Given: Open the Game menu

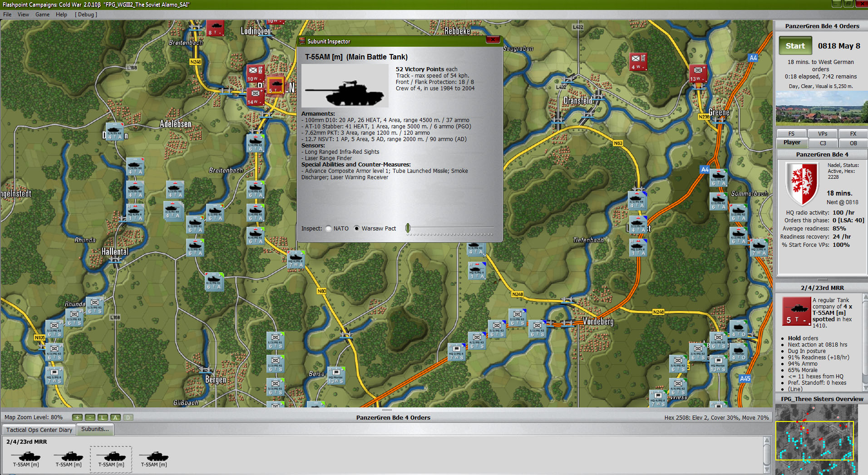Looking at the screenshot, I should (x=42, y=14).
